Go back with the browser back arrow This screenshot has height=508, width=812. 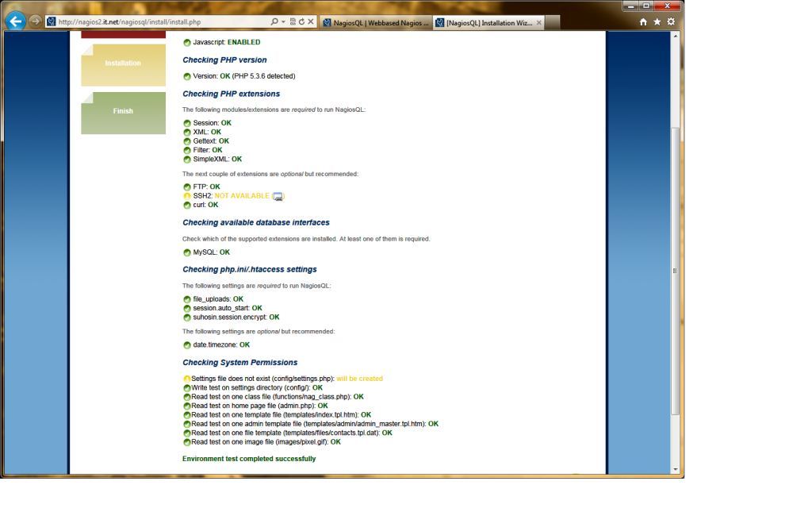(x=16, y=21)
